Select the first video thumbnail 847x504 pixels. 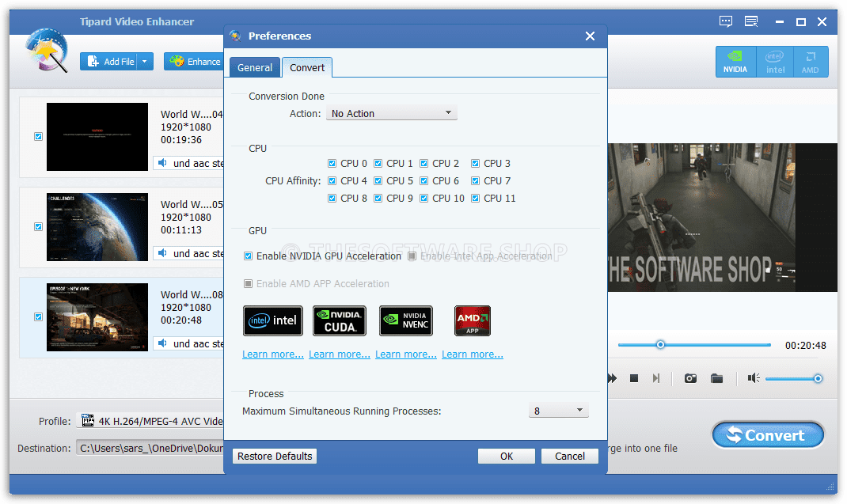click(97, 137)
